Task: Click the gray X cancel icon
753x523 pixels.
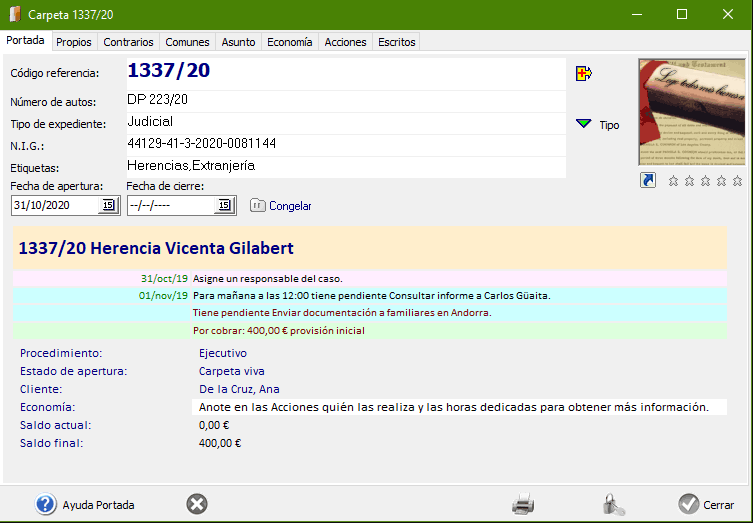Action: (197, 505)
